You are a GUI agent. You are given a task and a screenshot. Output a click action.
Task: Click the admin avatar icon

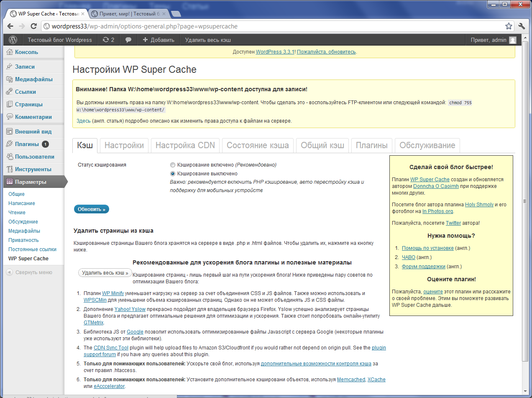[x=512, y=40]
